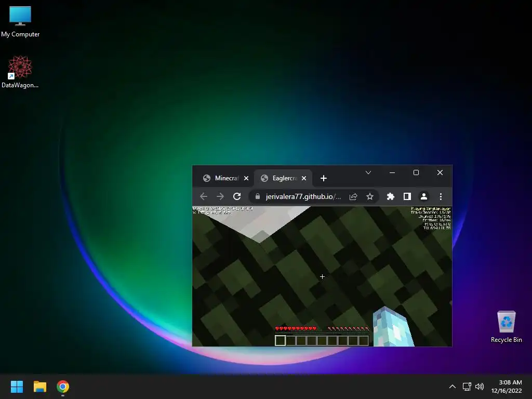Click the game crosshair
This screenshot has height=399, width=532.
322,277
